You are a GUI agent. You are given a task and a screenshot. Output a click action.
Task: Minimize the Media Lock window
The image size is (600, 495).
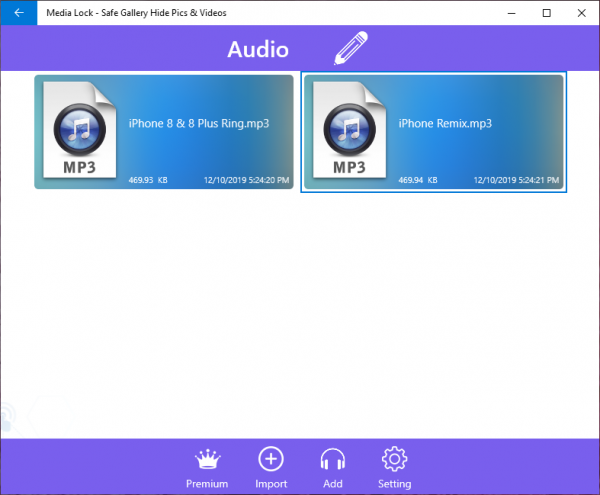pos(512,13)
